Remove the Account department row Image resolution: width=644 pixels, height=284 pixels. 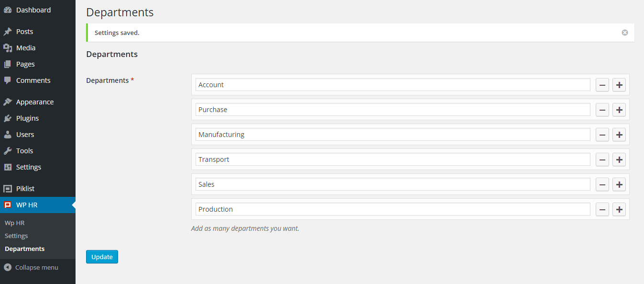[x=602, y=85]
